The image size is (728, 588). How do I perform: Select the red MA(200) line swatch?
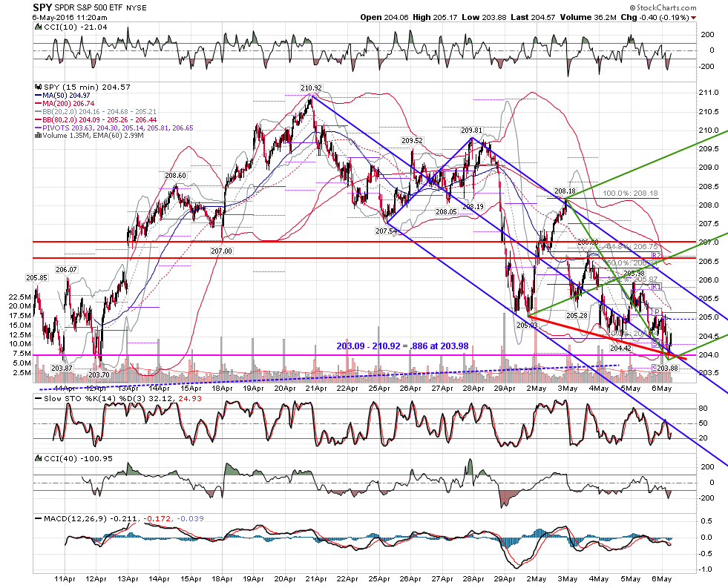click(39, 103)
